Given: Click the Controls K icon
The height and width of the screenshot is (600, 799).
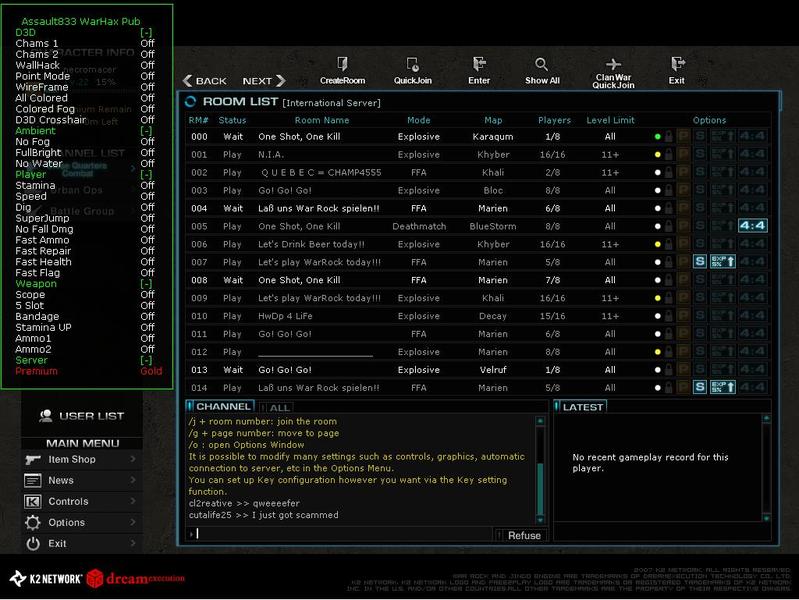Looking at the screenshot, I should click(33, 502).
